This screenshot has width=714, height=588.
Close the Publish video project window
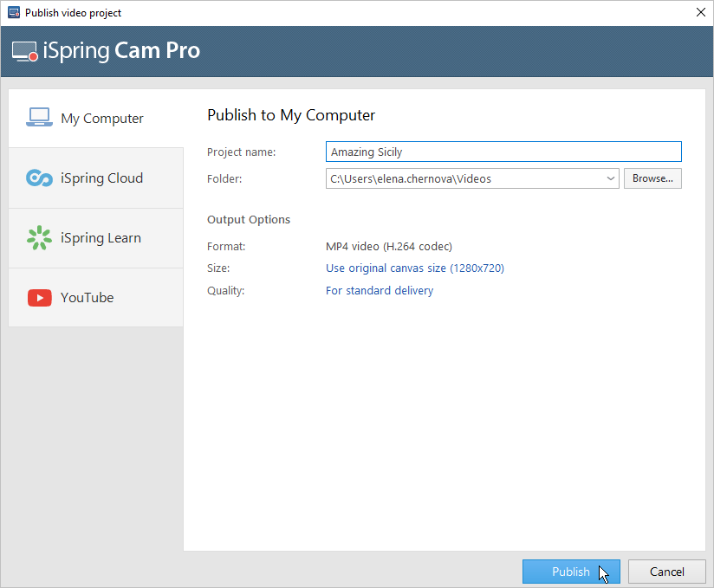click(x=701, y=12)
